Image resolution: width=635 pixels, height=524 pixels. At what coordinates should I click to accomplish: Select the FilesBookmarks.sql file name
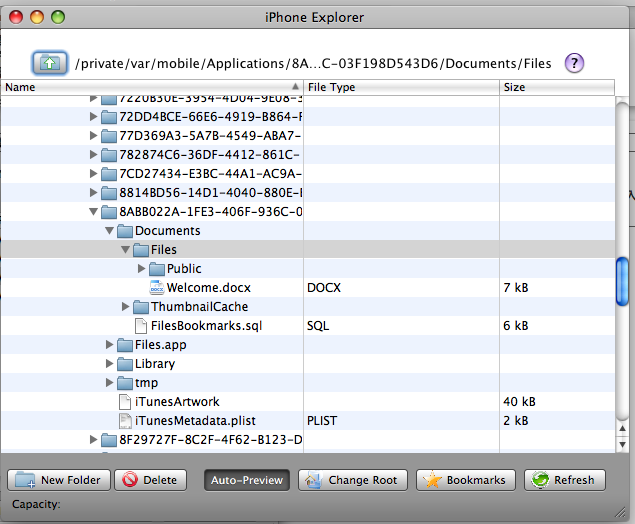pos(207,326)
